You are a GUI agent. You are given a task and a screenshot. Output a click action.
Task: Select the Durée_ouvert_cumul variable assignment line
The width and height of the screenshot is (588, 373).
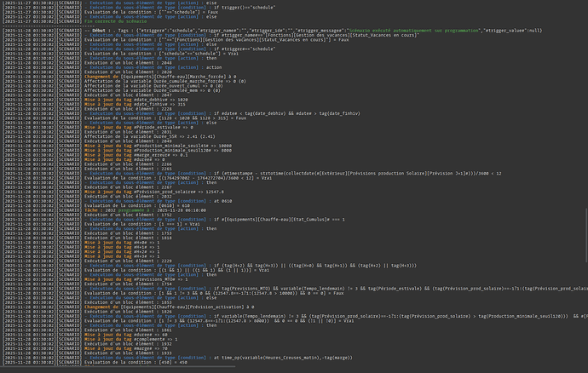point(153,86)
